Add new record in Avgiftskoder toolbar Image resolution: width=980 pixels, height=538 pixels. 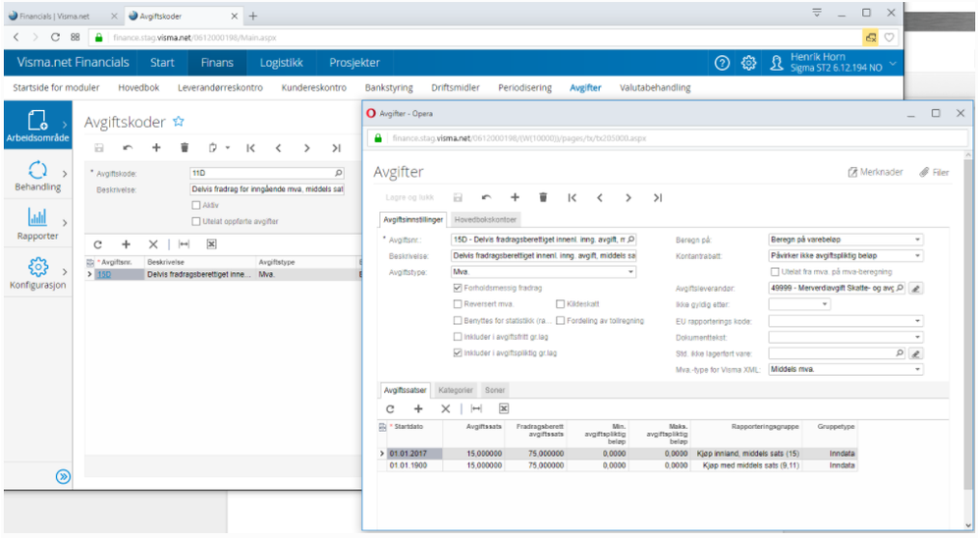156,148
